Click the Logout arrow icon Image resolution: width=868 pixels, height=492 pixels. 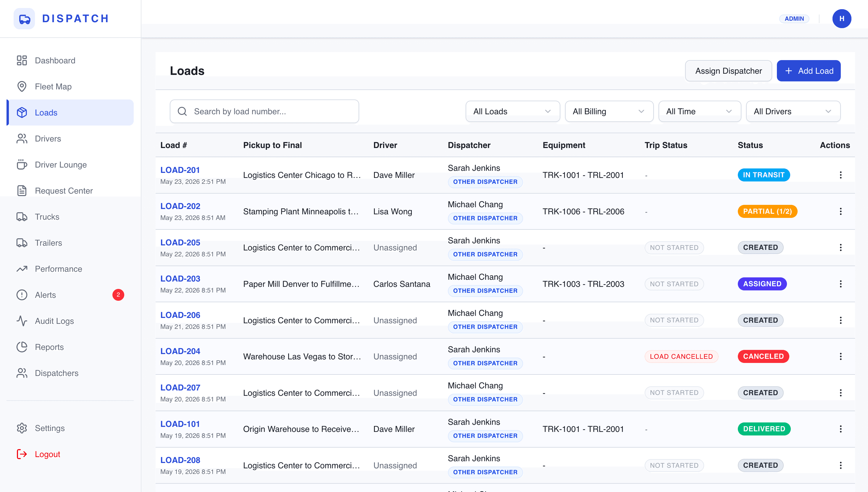pos(22,454)
